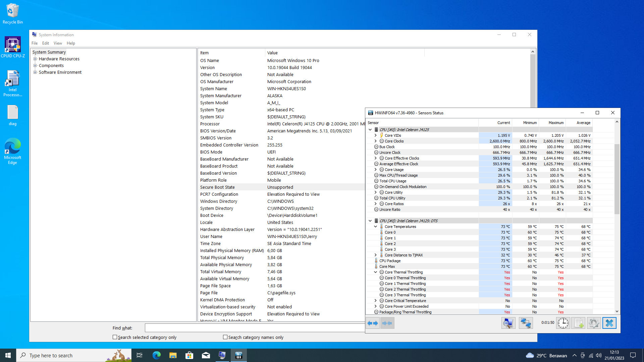644x362 pixels.
Task: Click HWiNFO Maximum column header
Action: [552, 123]
